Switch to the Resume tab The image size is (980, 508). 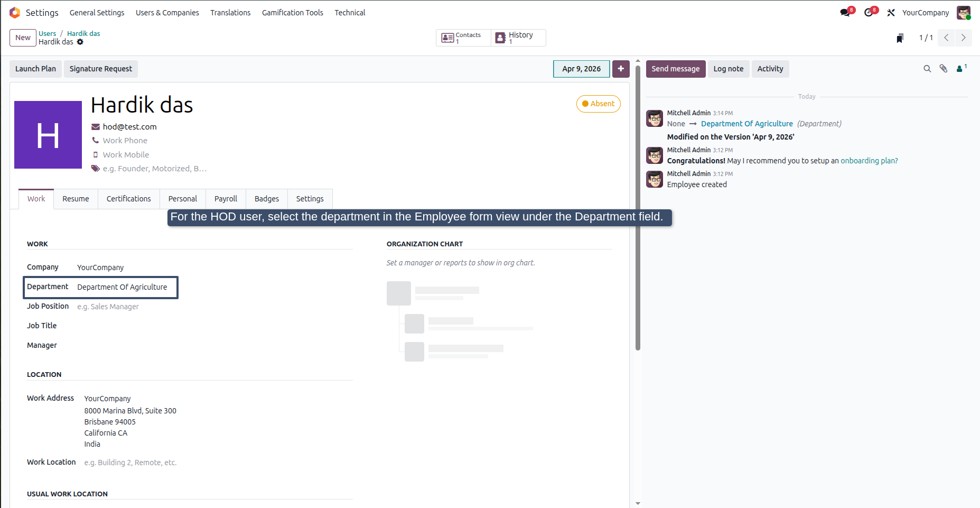(76, 199)
